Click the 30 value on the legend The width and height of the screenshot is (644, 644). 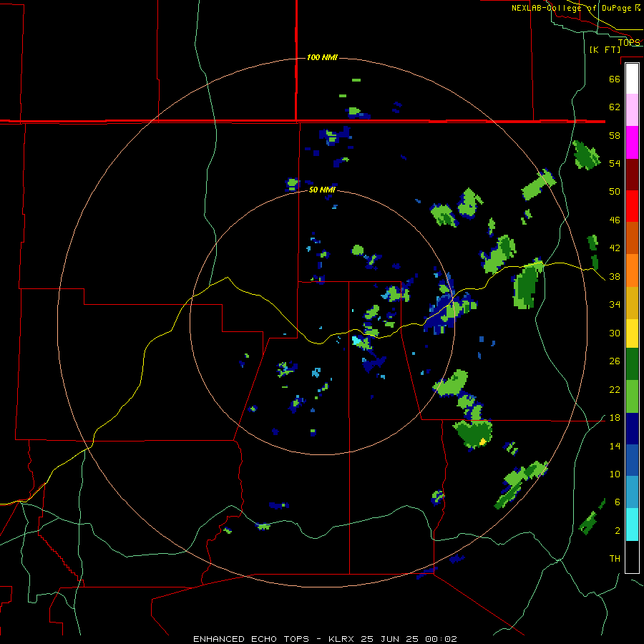(x=615, y=333)
